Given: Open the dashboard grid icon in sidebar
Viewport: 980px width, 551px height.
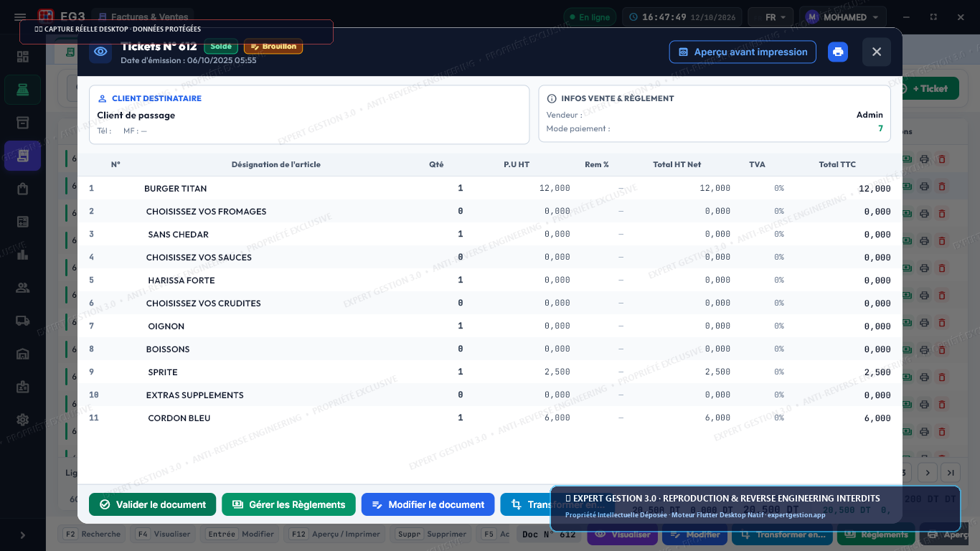Looking at the screenshot, I should click(x=23, y=57).
